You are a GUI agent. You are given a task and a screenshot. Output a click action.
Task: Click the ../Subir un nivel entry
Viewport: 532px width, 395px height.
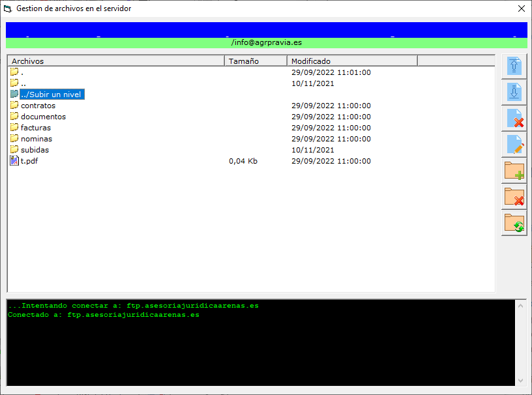pos(51,95)
